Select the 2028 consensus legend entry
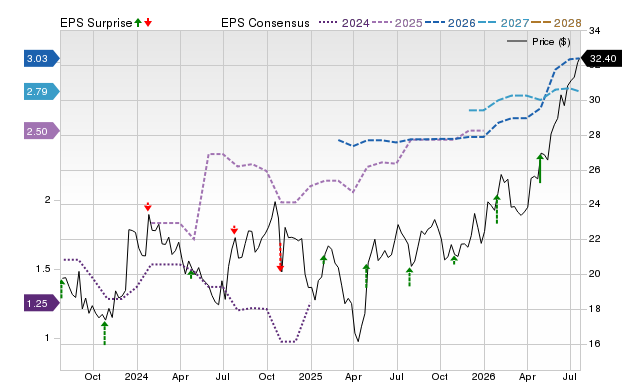This screenshot has width=640, height=382. tap(556, 23)
